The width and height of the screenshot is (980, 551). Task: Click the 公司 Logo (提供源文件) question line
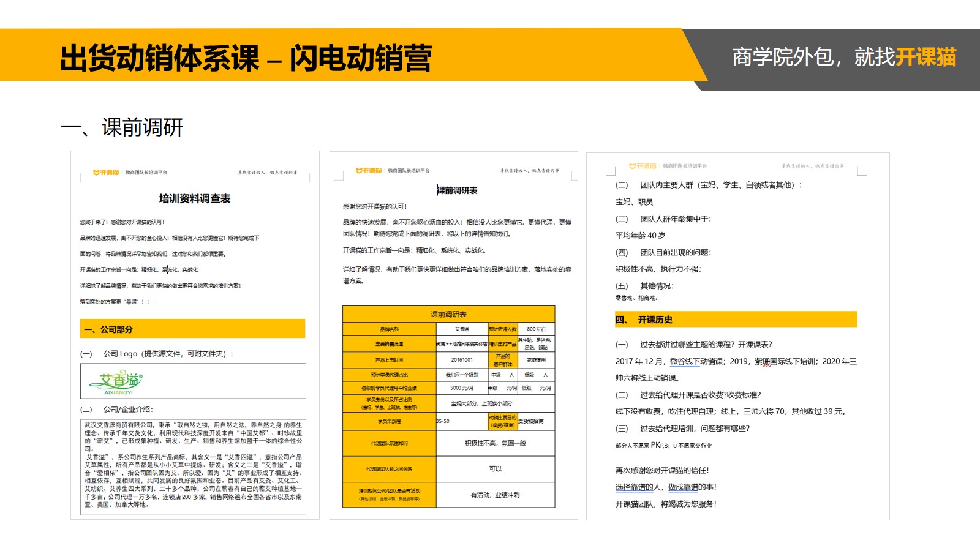point(157,354)
